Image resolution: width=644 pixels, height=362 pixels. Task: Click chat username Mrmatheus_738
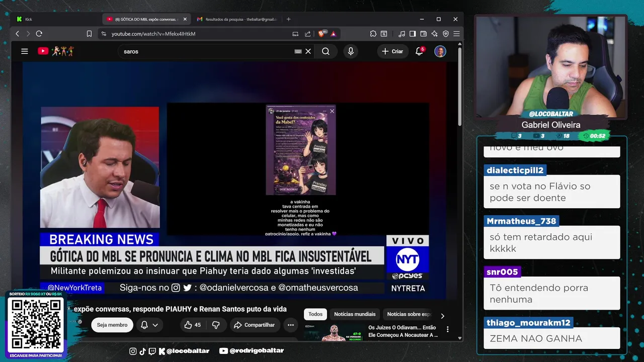521,221
